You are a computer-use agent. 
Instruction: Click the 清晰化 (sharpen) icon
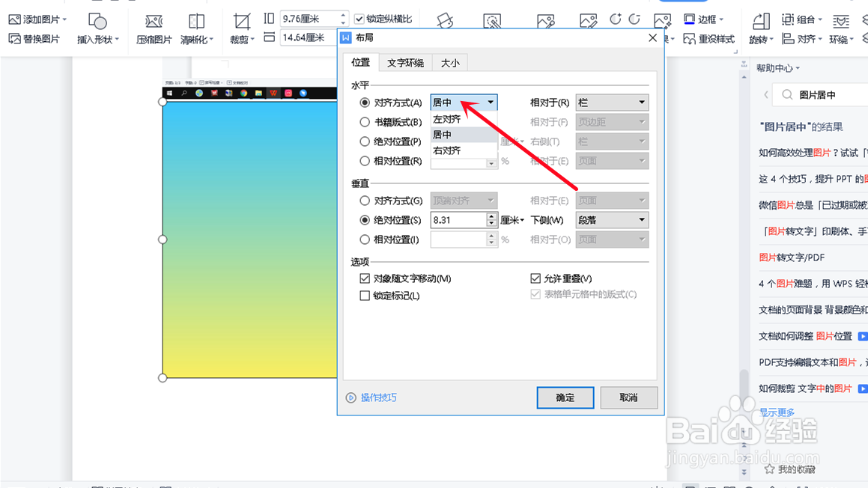click(196, 22)
